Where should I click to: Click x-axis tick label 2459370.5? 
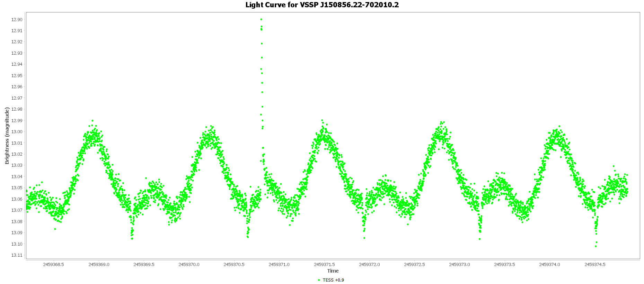pos(234,264)
